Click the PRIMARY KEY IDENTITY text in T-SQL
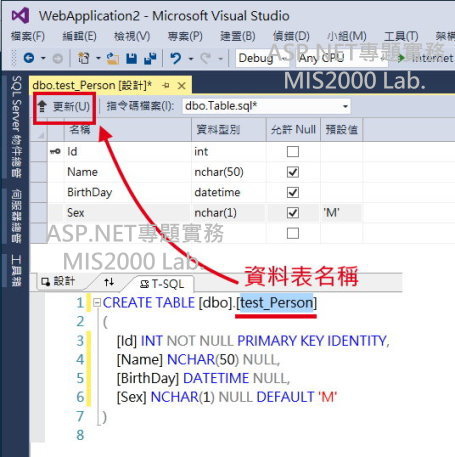455x457 pixels. click(312, 341)
